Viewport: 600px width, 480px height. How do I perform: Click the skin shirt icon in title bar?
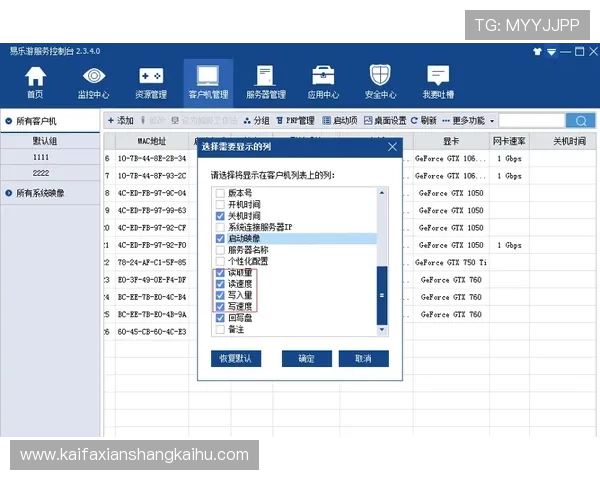click(537, 51)
